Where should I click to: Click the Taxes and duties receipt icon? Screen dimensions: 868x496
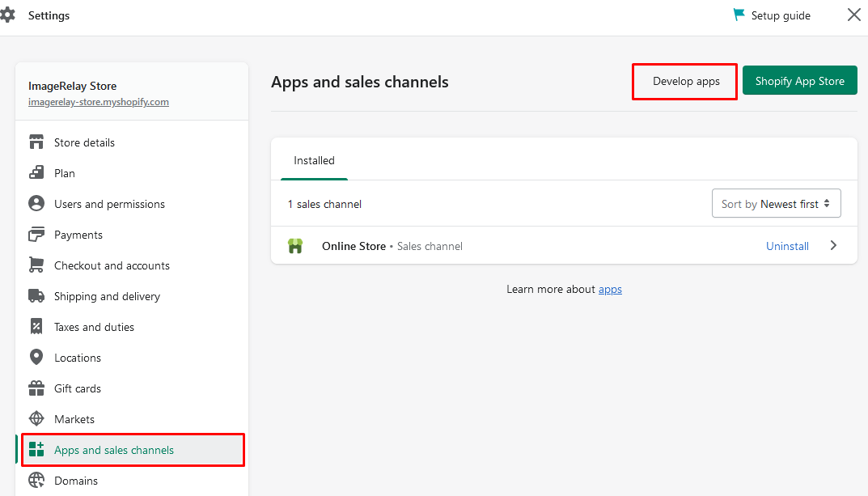coord(36,327)
